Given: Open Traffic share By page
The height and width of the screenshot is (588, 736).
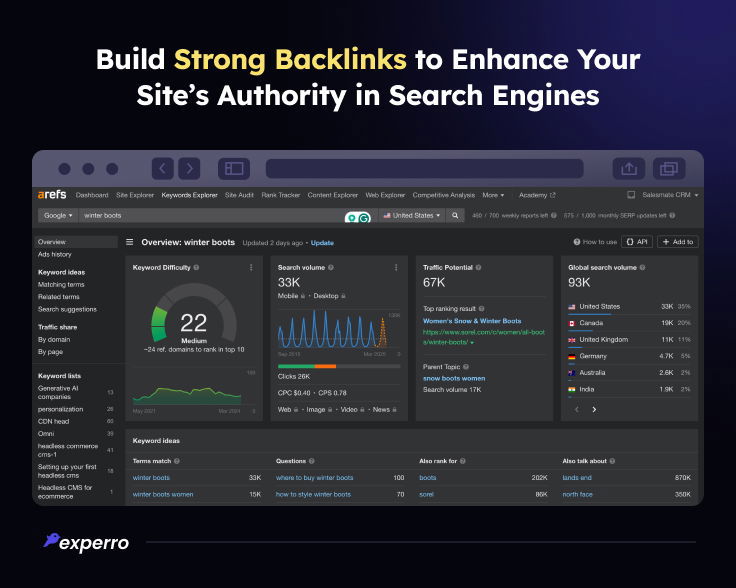Looking at the screenshot, I should coord(50,351).
